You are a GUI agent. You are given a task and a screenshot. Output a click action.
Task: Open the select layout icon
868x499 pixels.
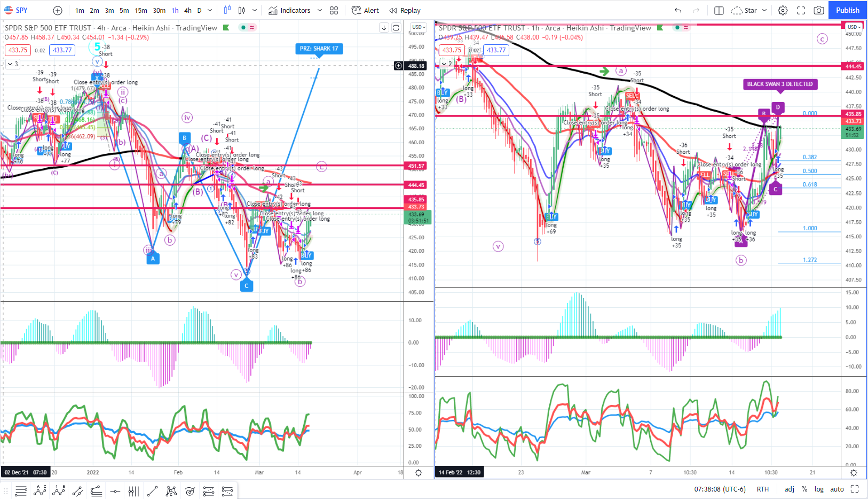coord(719,10)
